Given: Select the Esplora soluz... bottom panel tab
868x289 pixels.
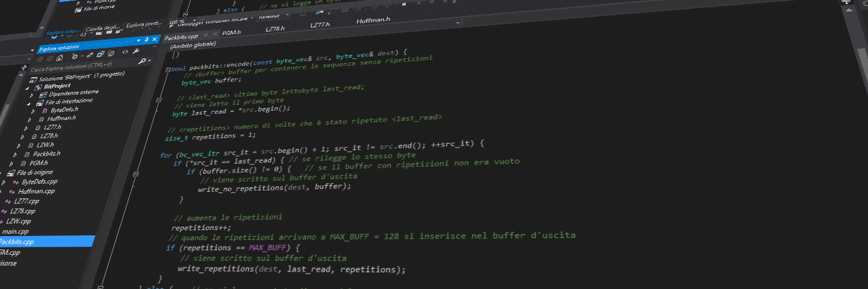Looking at the screenshot, I should 63,32.
